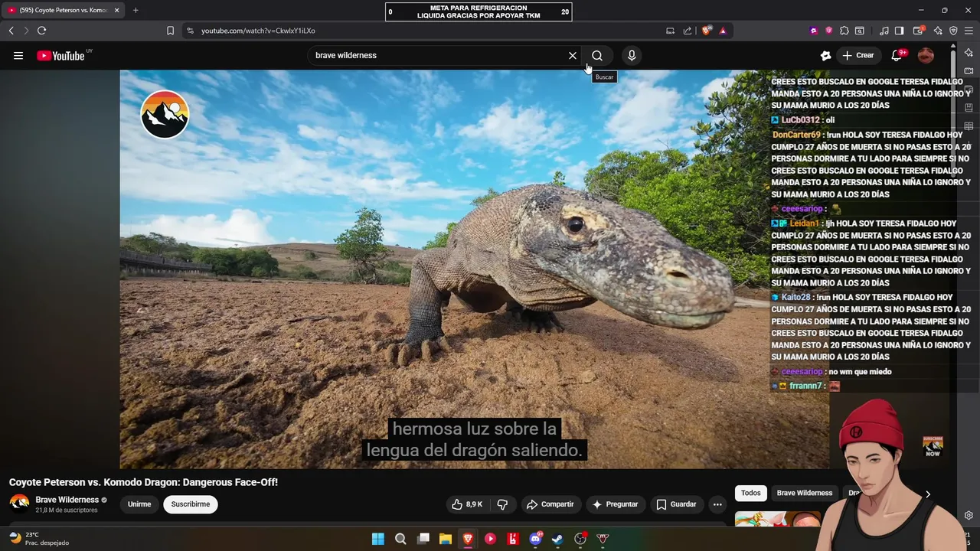Start voice search with microphone icon
Viewport: 980px width, 551px height.
coord(632,55)
